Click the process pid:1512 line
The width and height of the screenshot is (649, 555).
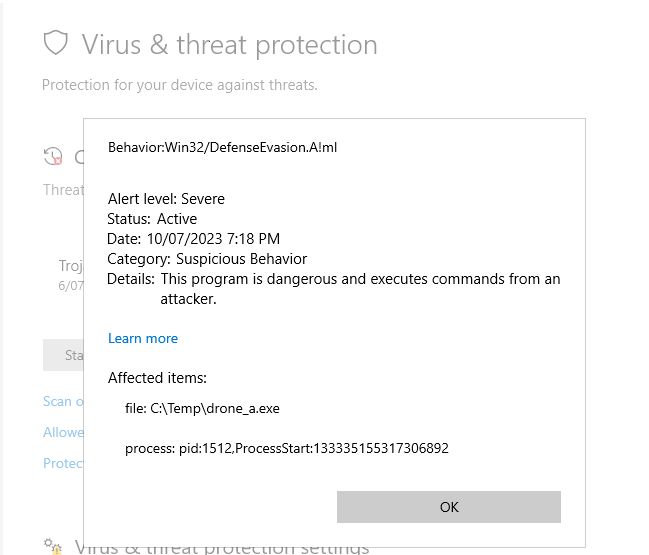pos(287,448)
